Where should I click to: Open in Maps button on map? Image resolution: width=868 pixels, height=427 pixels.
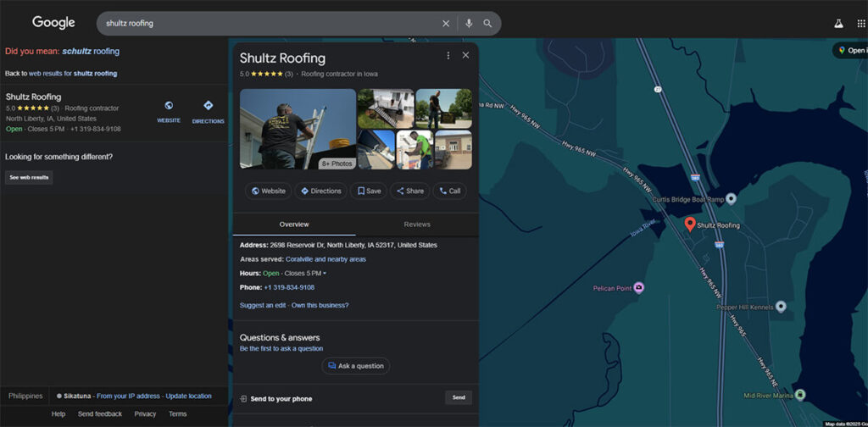click(x=851, y=50)
